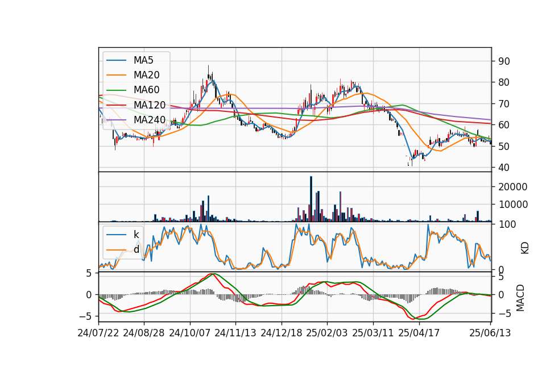The width and height of the screenshot is (546, 392).
Task: Click the 25/06/13 date label
Action: 490,333
